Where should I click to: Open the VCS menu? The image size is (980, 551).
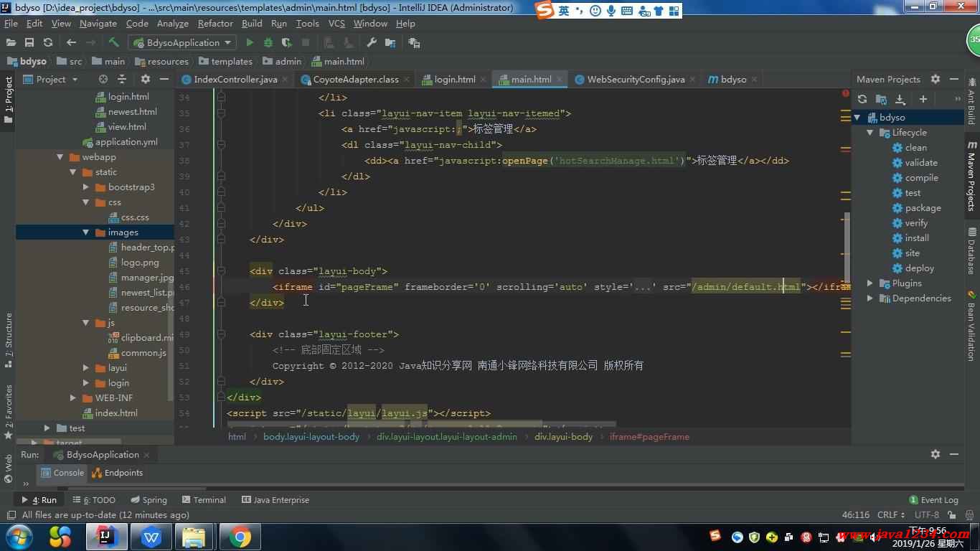[x=336, y=23]
